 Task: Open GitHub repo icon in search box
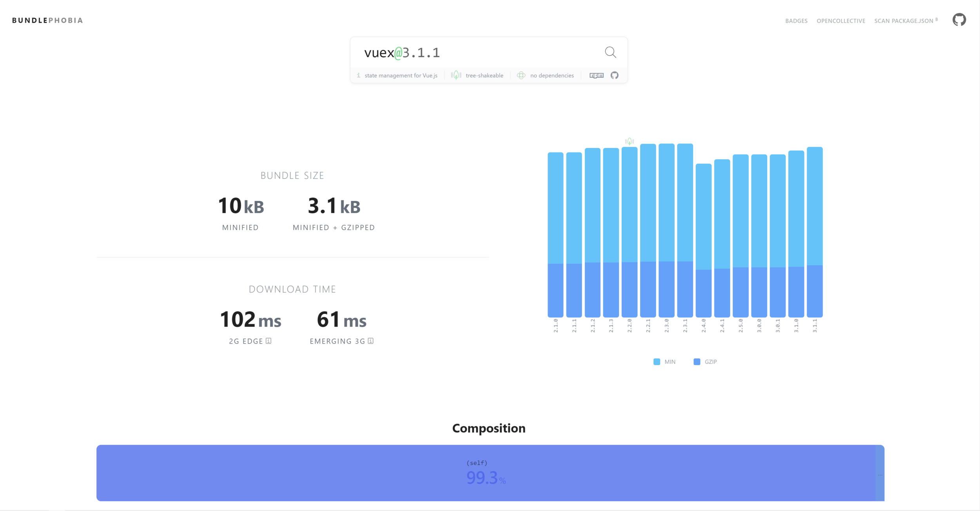pyautogui.click(x=614, y=75)
